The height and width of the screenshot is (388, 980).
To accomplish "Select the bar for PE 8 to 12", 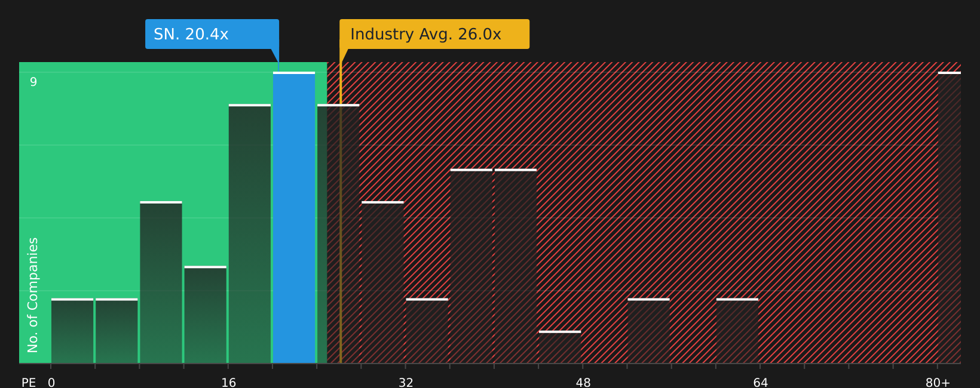I will point(161,282).
